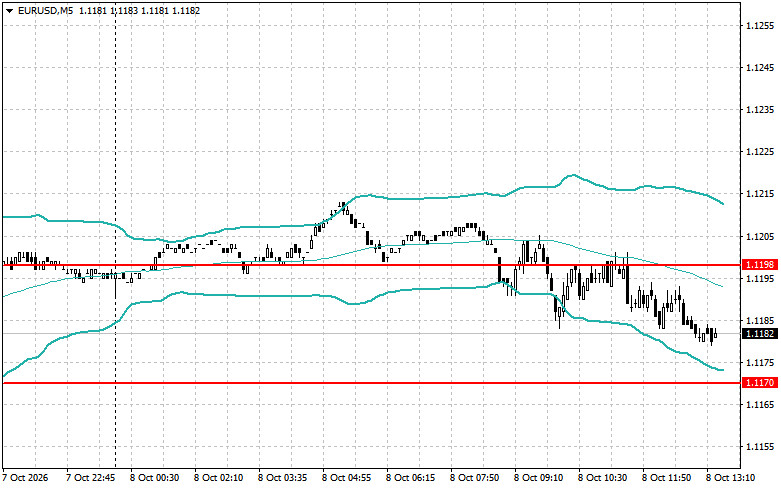
Task: Click the 8 Oct 06:15 time label
Action: tap(410, 478)
